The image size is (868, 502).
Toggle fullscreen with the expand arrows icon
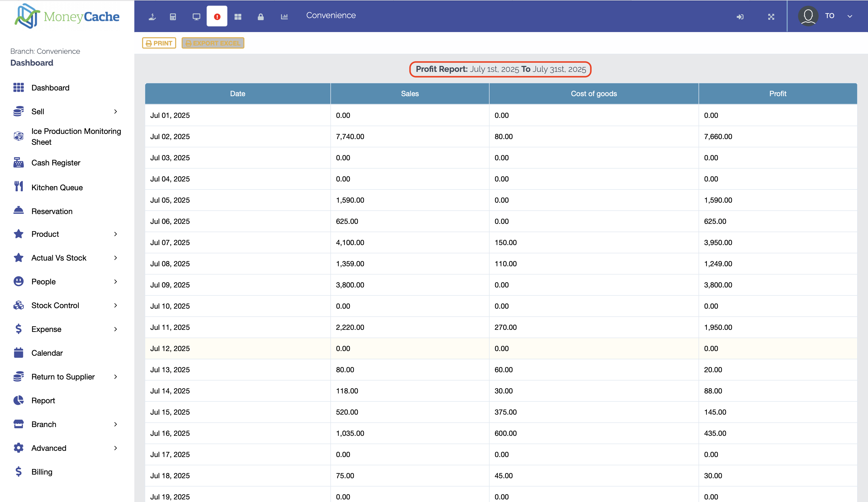tap(771, 17)
